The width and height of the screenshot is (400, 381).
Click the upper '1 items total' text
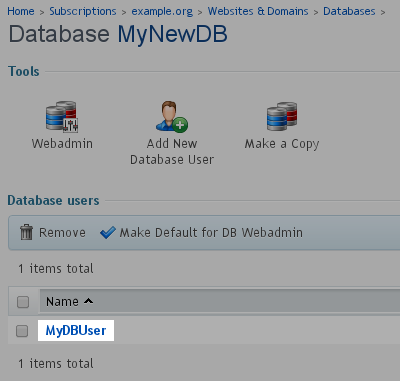[x=56, y=269]
